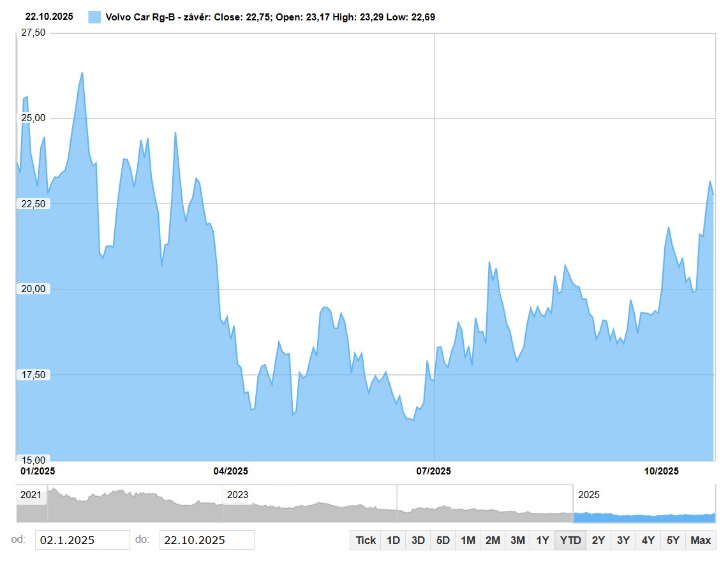Click the blue 2025 navigator selection
Screen dimensions: 728x565
644,513
